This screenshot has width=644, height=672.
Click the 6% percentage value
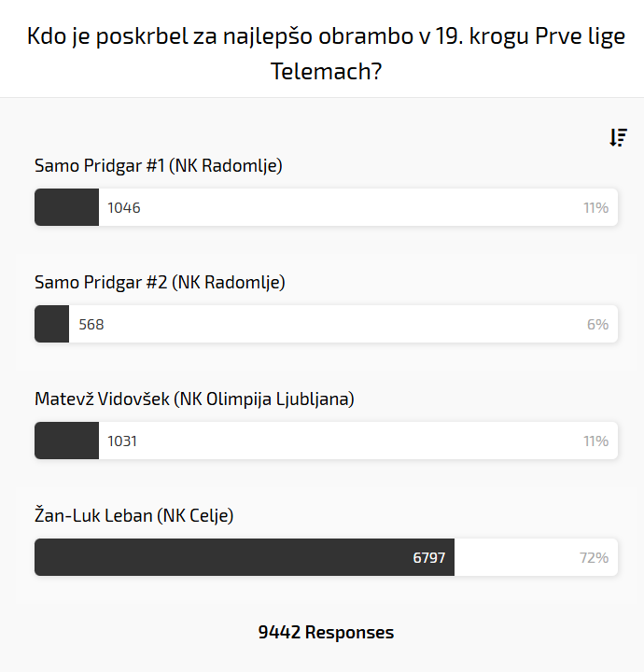click(x=597, y=324)
